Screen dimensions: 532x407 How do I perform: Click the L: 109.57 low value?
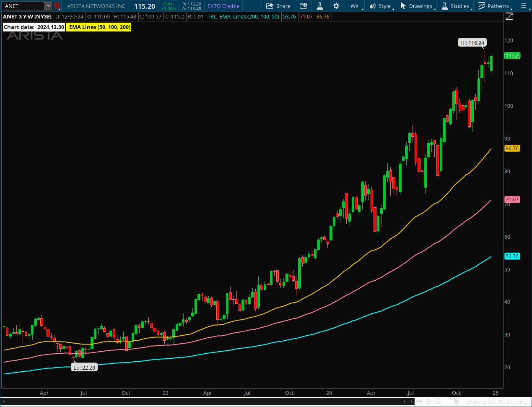pos(151,16)
